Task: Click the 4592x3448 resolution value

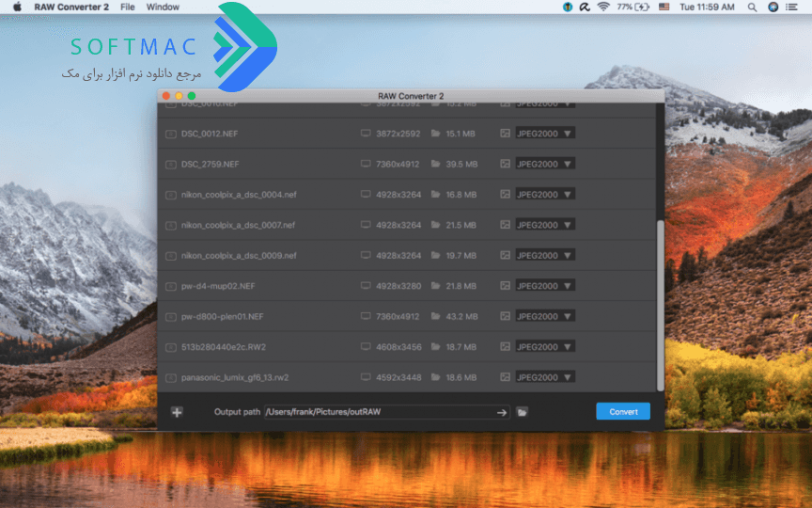Action: click(398, 378)
